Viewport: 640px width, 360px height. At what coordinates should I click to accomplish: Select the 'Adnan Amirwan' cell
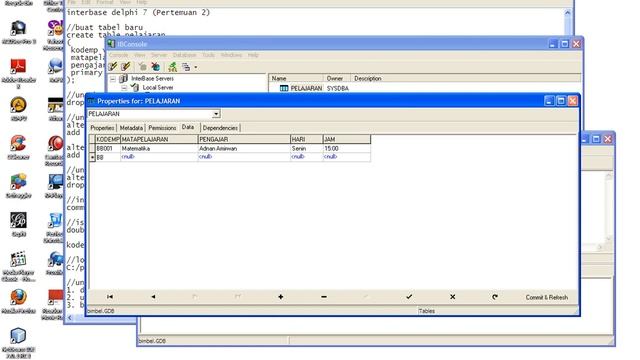[x=244, y=149]
